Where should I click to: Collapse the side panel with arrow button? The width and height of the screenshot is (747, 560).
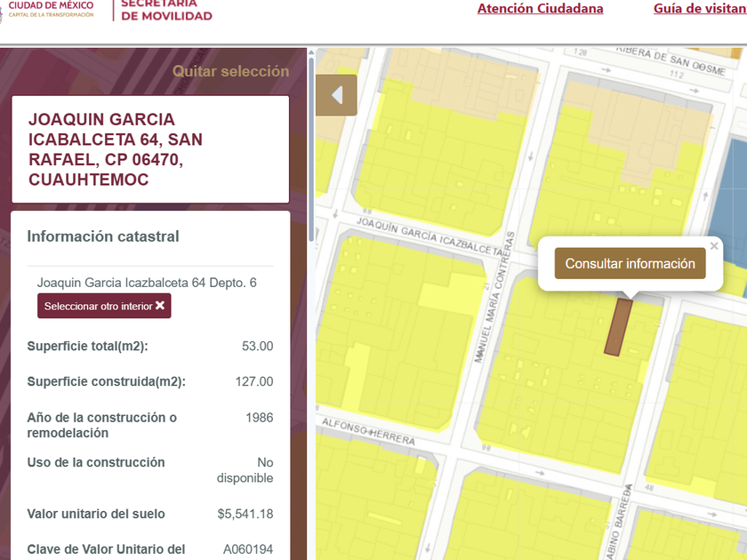[x=336, y=95]
